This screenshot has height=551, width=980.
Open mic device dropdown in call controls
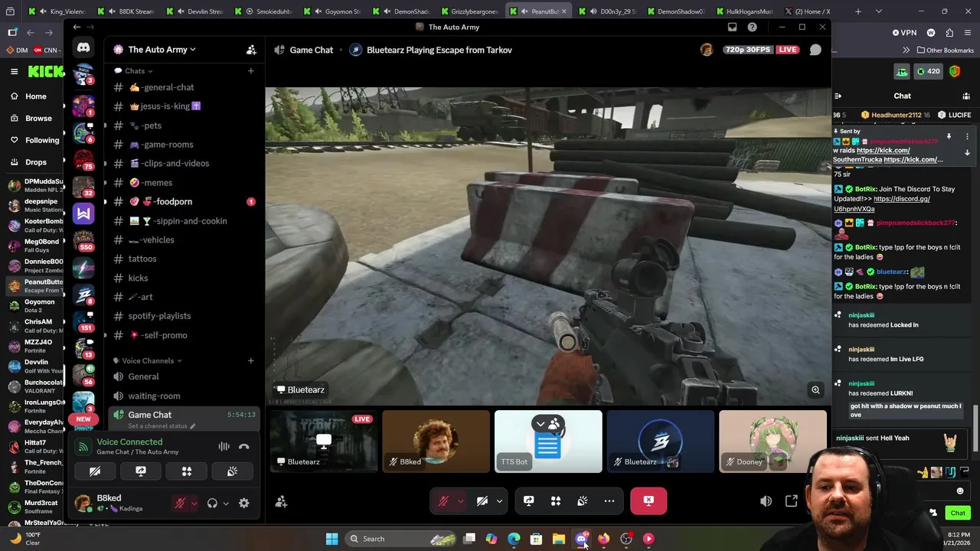460,501
